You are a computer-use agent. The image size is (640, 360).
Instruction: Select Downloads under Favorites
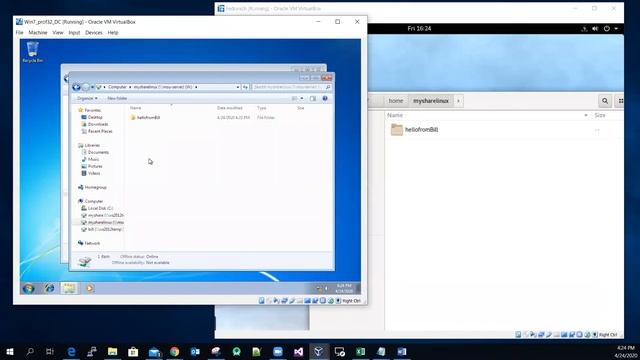tap(95, 124)
